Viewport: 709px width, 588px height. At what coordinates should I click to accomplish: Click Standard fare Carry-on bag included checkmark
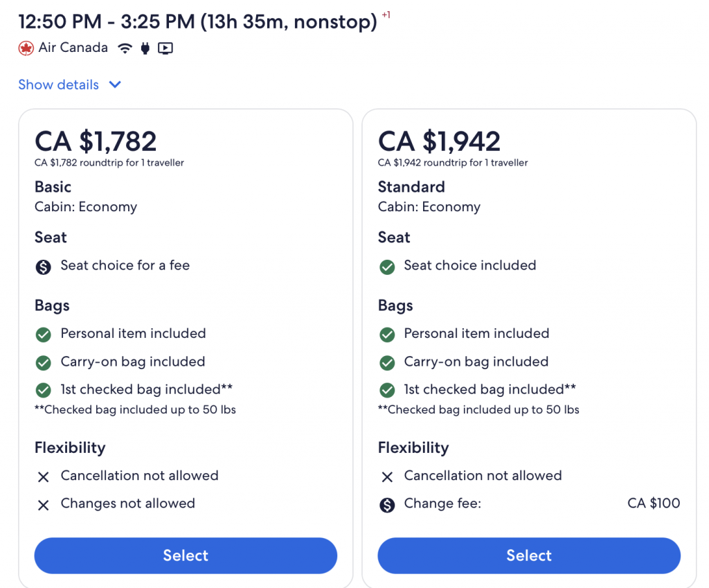(387, 362)
